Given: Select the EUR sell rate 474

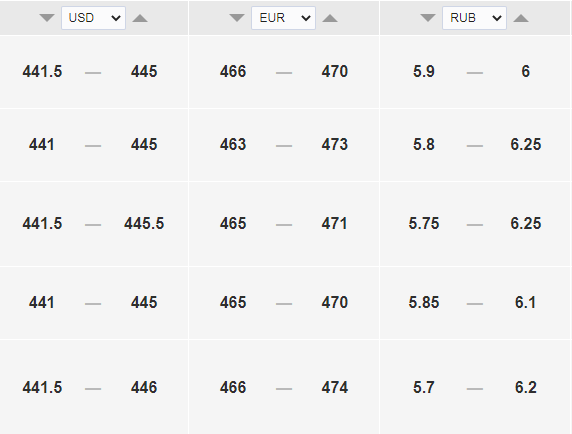Looking at the screenshot, I should coord(335,387).
